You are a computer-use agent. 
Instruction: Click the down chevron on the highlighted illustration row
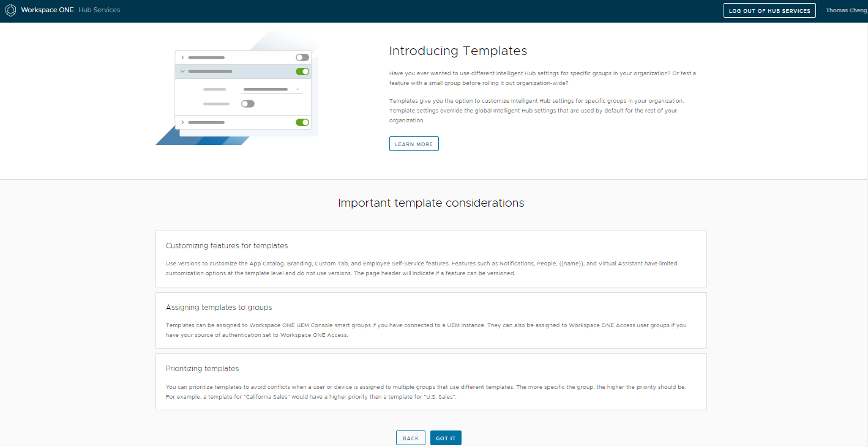[x=182, y=72]
